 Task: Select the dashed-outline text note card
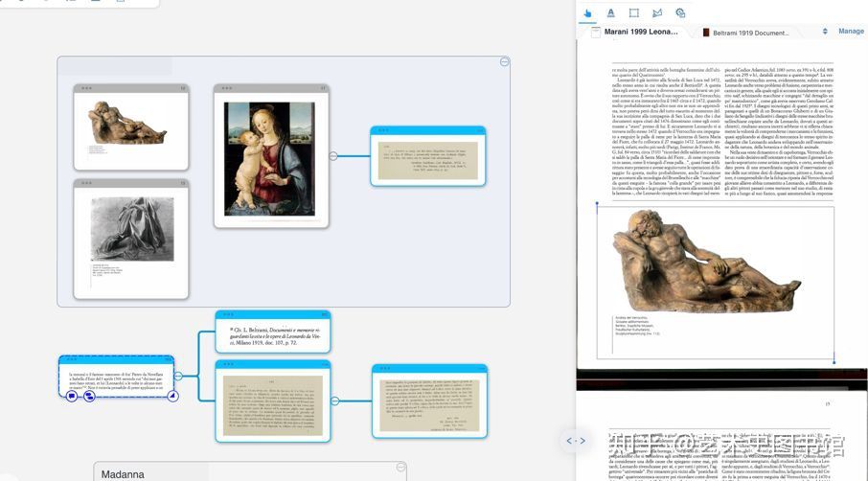point(116,377)
